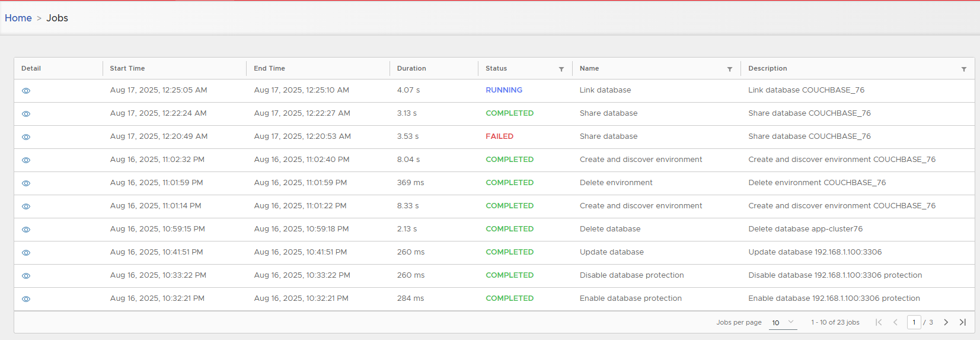Screen dimensions: 980x340
Task: Click the Jobs breadcrumb item
Action: (x=57, y=18)
